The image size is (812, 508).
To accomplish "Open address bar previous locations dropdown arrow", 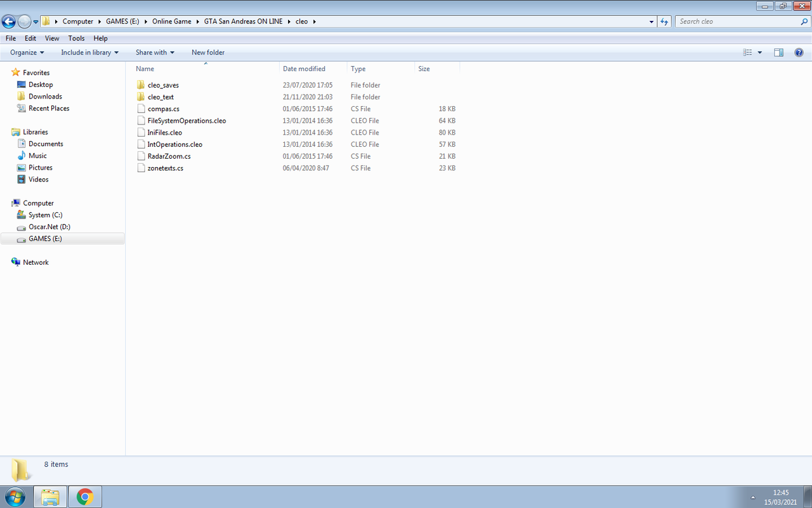I will [652, 22].
